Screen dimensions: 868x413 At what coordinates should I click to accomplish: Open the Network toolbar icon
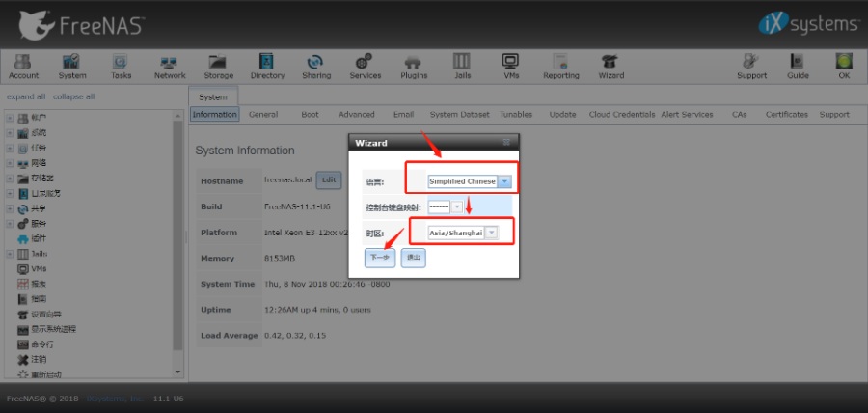click(x=170, y=66)
